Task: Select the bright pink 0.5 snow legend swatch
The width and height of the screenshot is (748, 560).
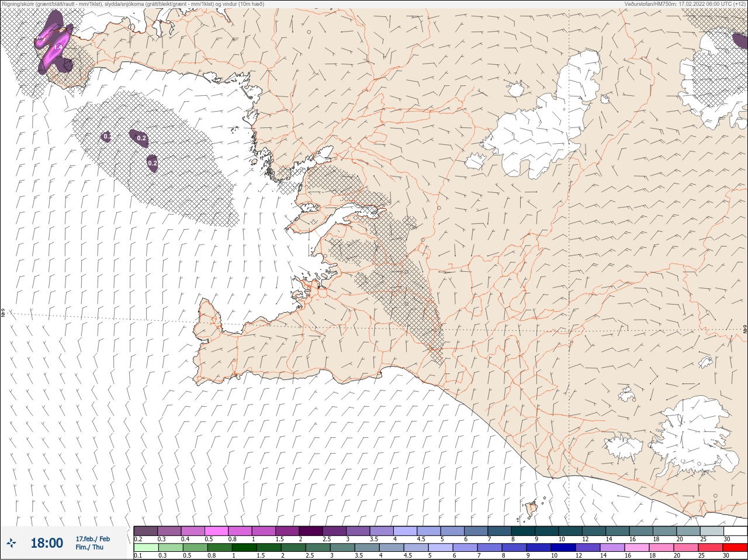Action: [x=216, y=531]
